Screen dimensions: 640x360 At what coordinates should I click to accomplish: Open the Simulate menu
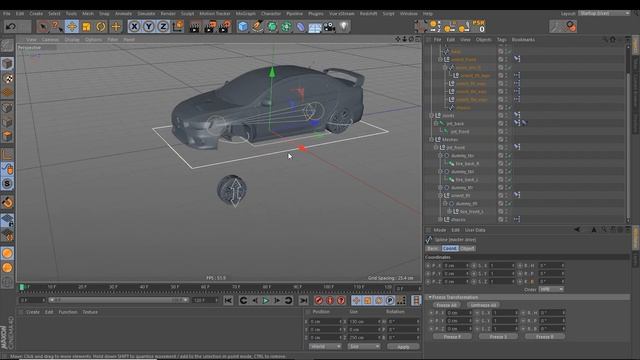[146, 13]
